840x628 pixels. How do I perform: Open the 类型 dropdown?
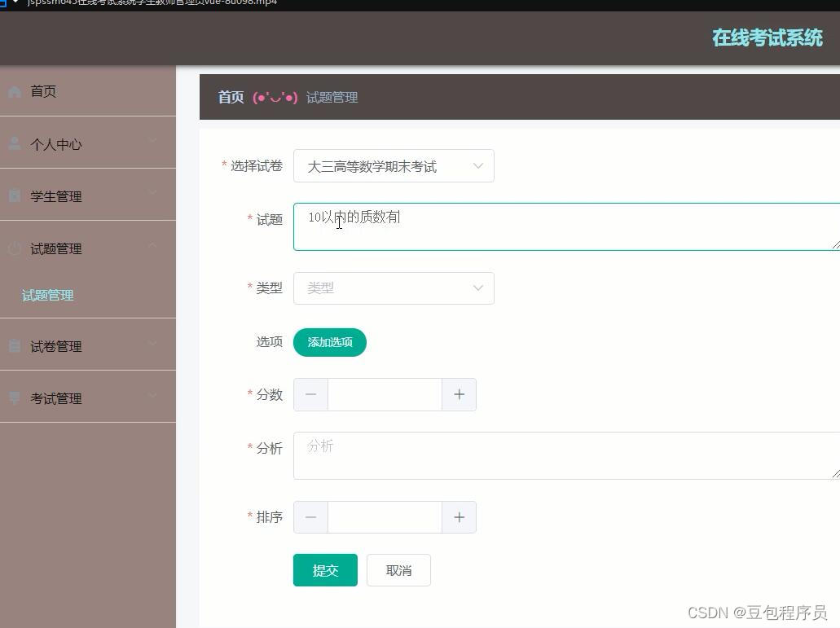click(x=394, y=288)
